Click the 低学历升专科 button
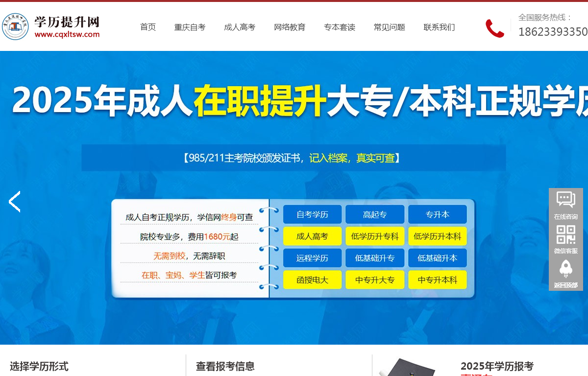Image resolution: width=588 pixels, height=376 pixels. coord(375,236)
